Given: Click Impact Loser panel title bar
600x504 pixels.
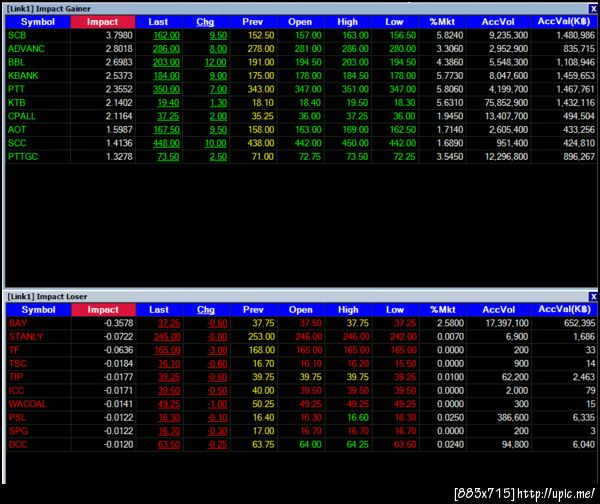Looking at the screenshot, I should [297, 296].
